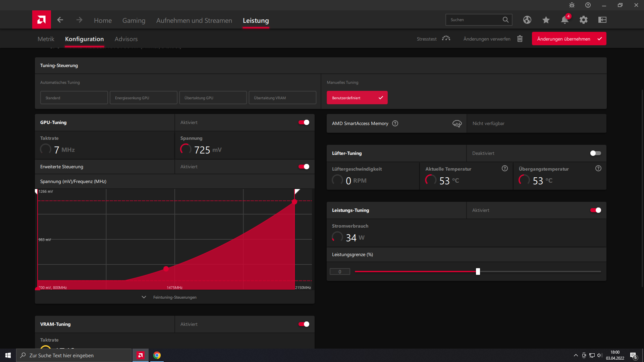Click the trash icon to discard changes

(x=520, y=39)
